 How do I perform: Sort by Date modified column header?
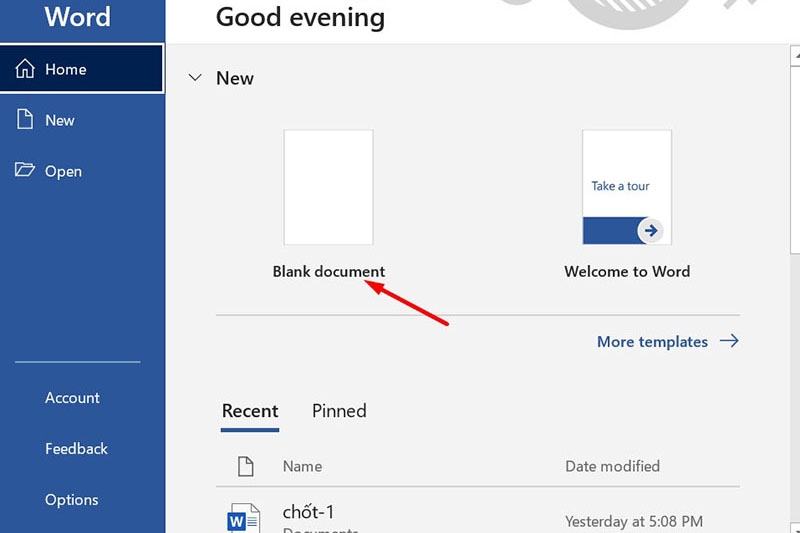click(x=612, y=466)
